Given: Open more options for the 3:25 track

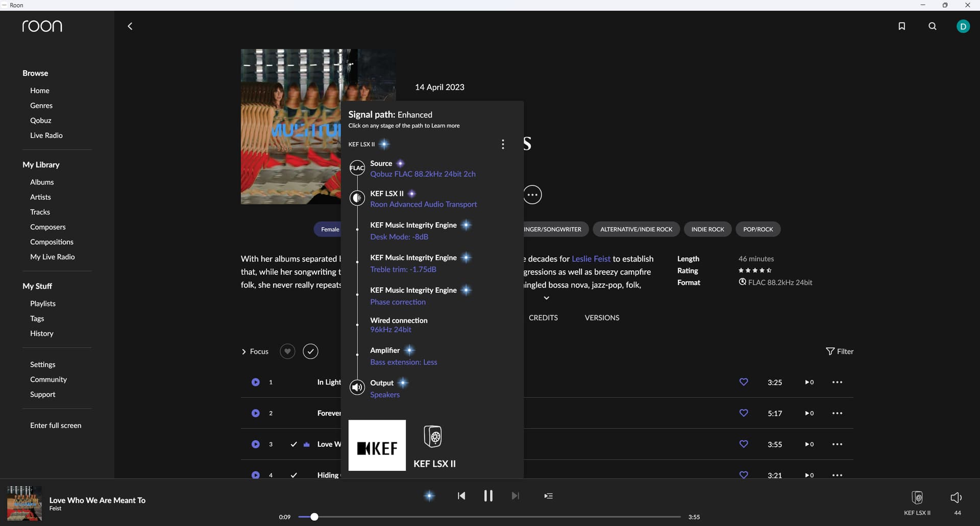Looking at the screenshot, I should [837, 382].
